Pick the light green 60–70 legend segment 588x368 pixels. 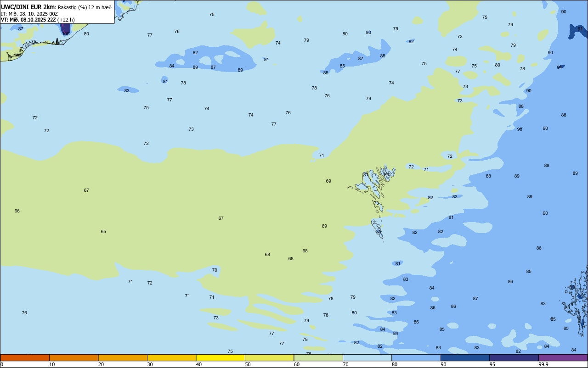(x=318, y=357)
